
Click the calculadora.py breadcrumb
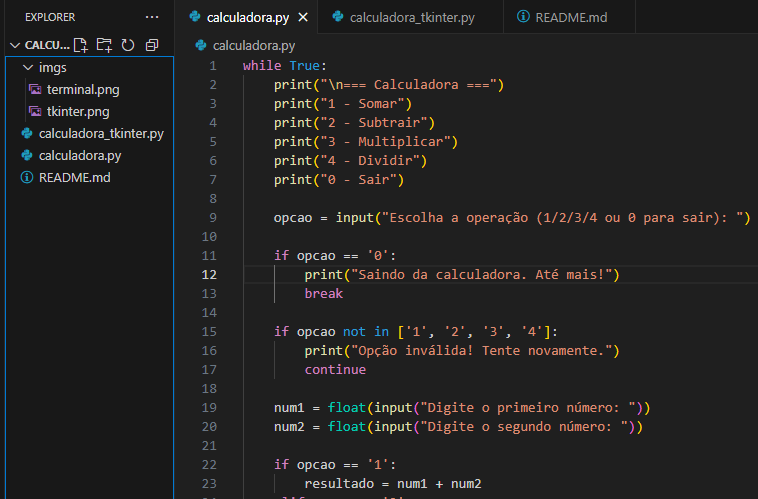(254, 45)
